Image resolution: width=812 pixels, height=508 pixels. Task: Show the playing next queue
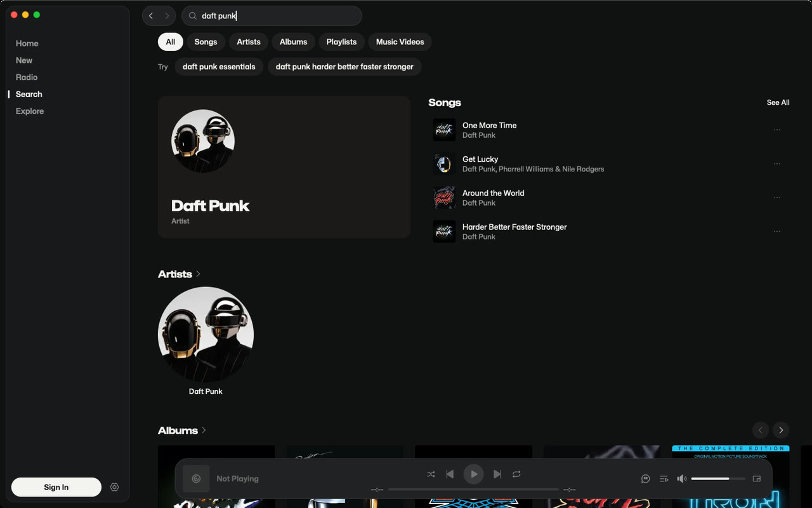tap(664, 479)
